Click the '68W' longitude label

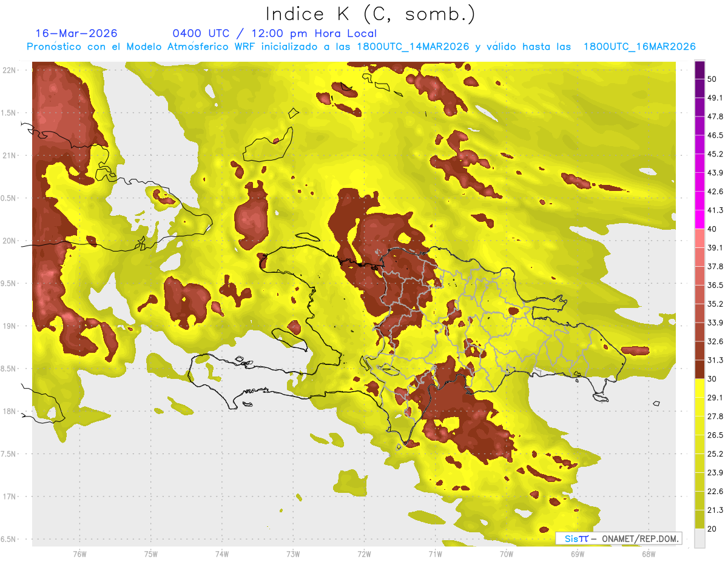(648, 554)
